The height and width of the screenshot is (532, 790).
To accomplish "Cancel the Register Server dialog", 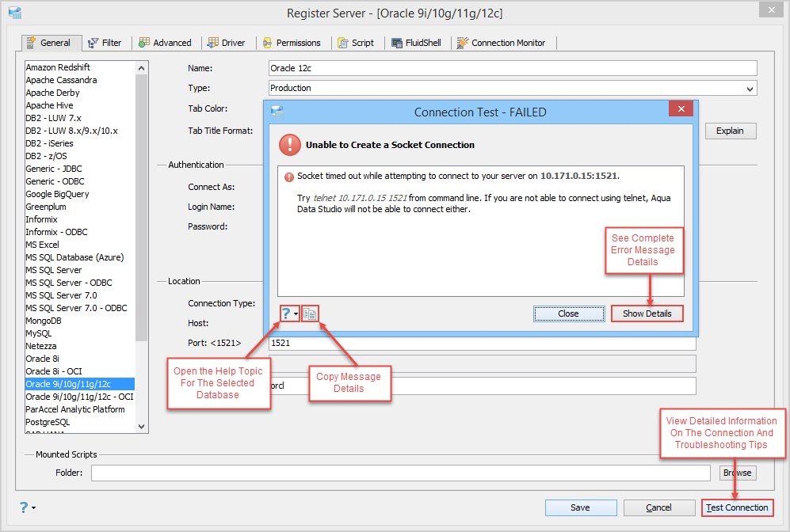I will pos(658,507).
